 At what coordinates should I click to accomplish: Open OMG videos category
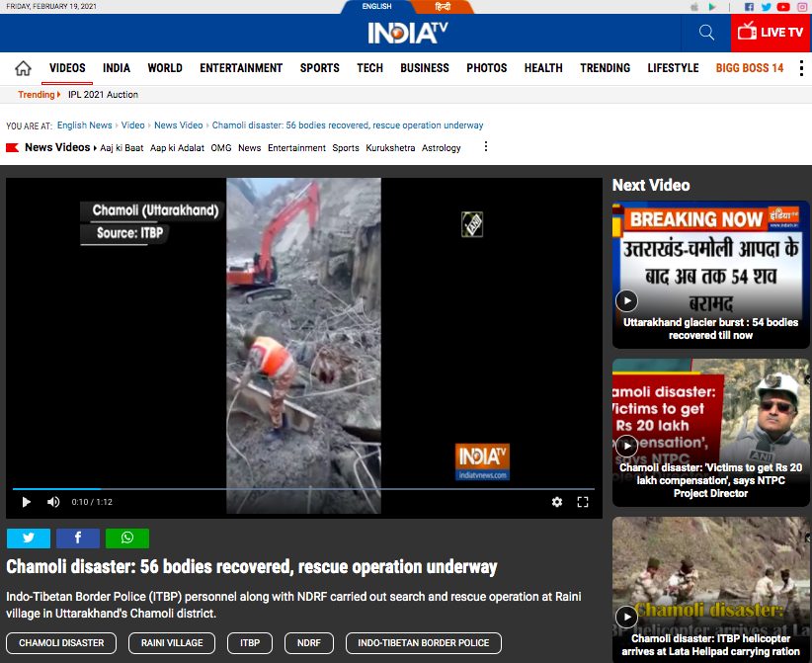click(221, 147)
